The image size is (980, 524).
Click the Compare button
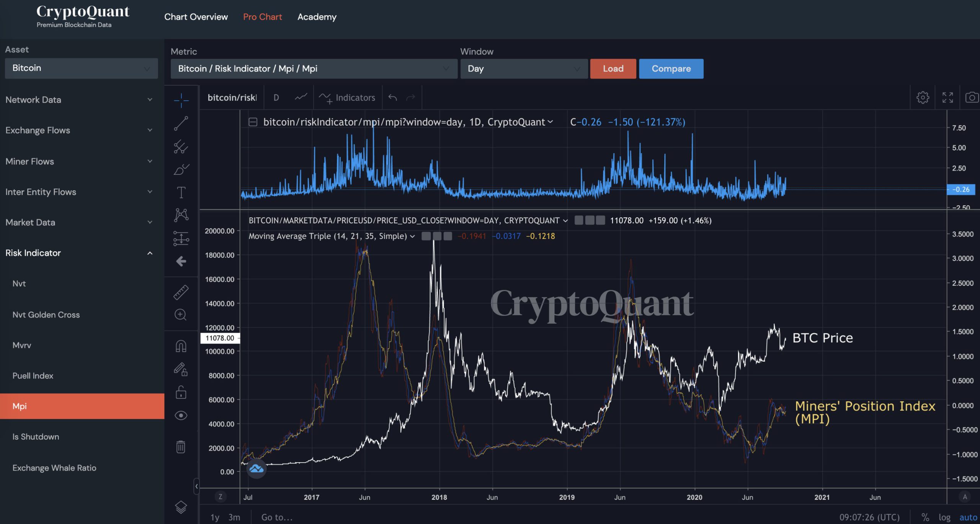(x=671, y=69)
